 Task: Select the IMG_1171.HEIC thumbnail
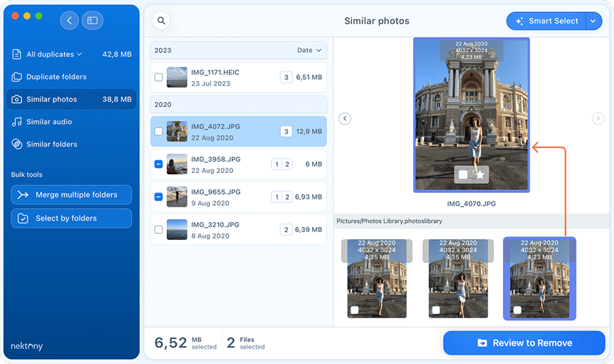coord(176,77)
